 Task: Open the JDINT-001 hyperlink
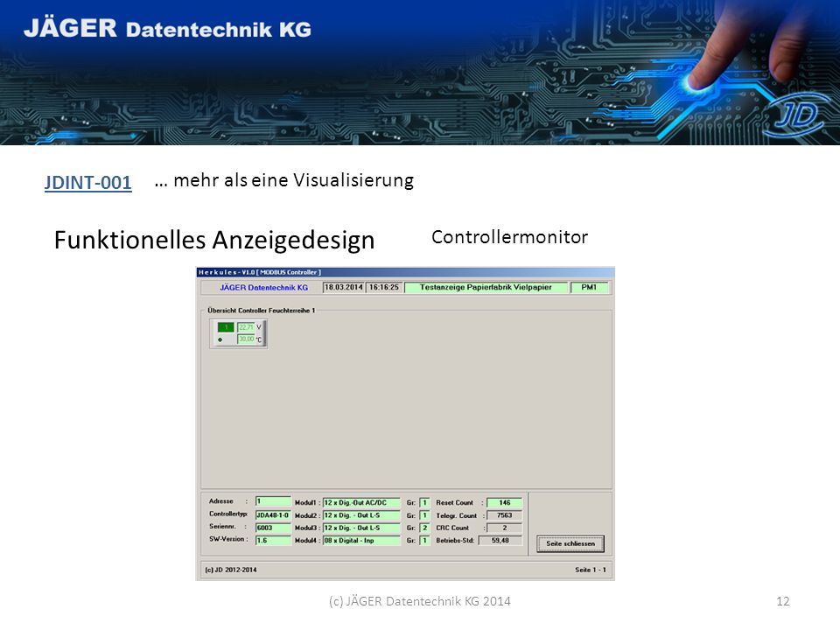[x=87, y=183]
